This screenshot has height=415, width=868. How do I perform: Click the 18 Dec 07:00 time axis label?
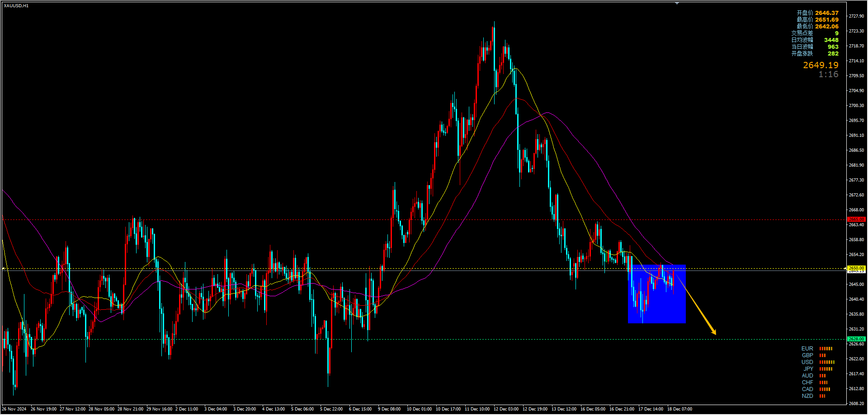pyautogui.click(x=680, y=409)
